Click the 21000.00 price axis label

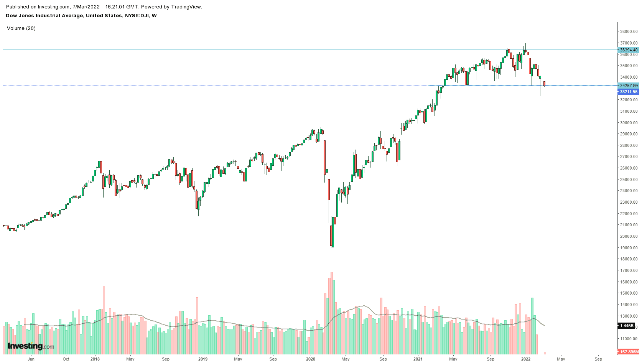tap(629, 225)
